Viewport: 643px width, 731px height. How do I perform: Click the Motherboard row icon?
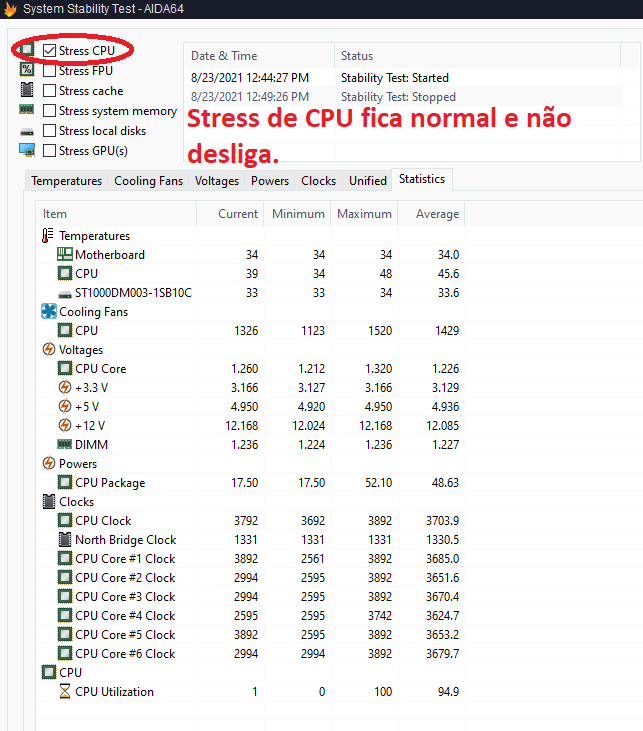(x=64, y=254)
